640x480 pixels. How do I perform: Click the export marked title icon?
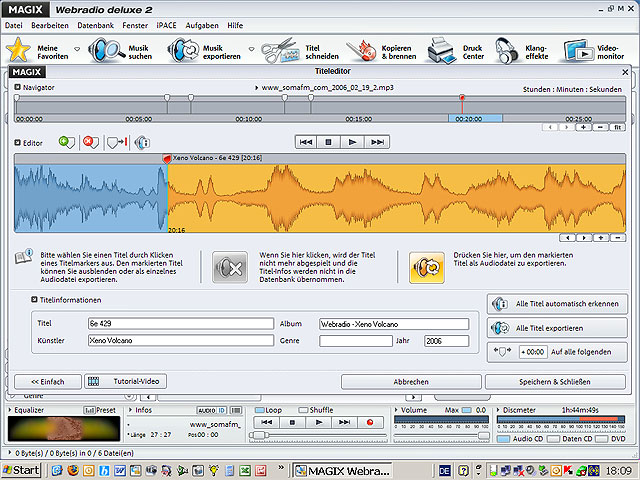click(427, 267)
